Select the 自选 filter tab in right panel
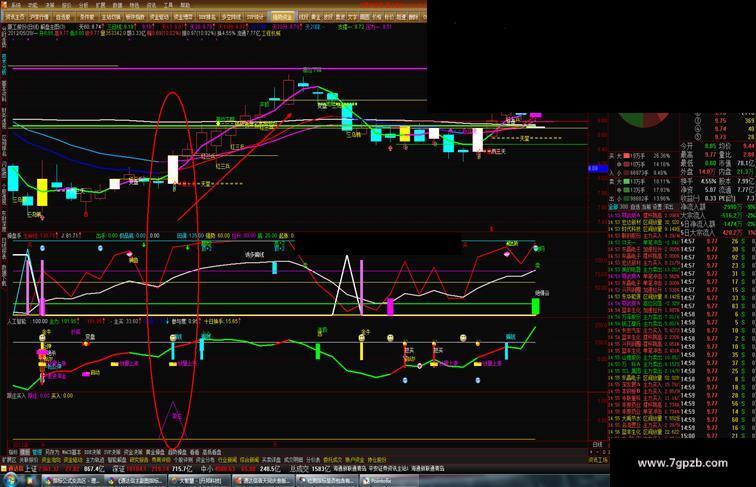The image size is (756, 487). [635, 207]
